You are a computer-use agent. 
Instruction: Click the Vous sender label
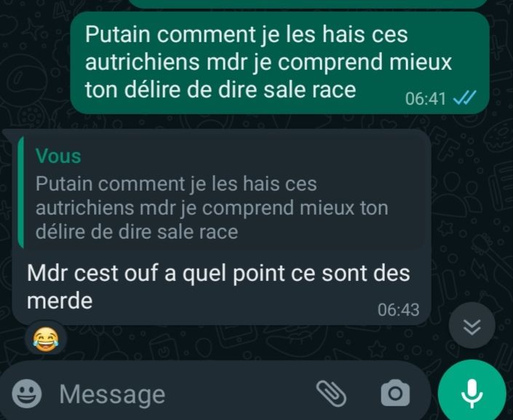[x=58, y=156]
